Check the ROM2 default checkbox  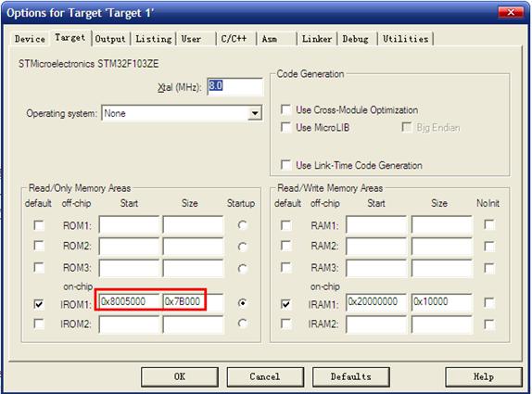[39, 246]
